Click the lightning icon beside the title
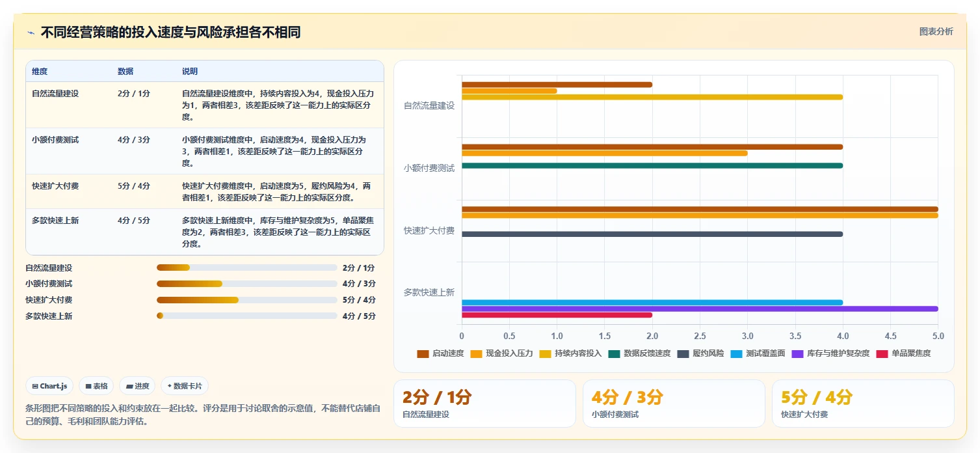The width and height of the screenshot is (980, 453). point(31,33)
